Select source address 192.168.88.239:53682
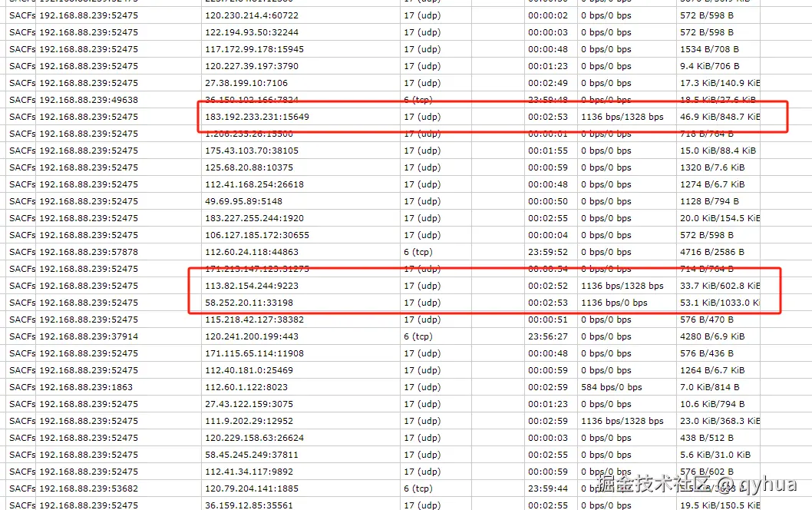The height and width of the screenshot is (510, 812). pyautogui.click(x=88, y=488)
